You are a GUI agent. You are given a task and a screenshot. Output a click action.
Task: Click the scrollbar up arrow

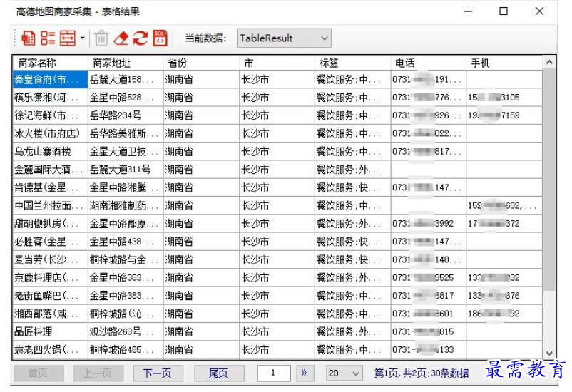(x=549, y=63)
